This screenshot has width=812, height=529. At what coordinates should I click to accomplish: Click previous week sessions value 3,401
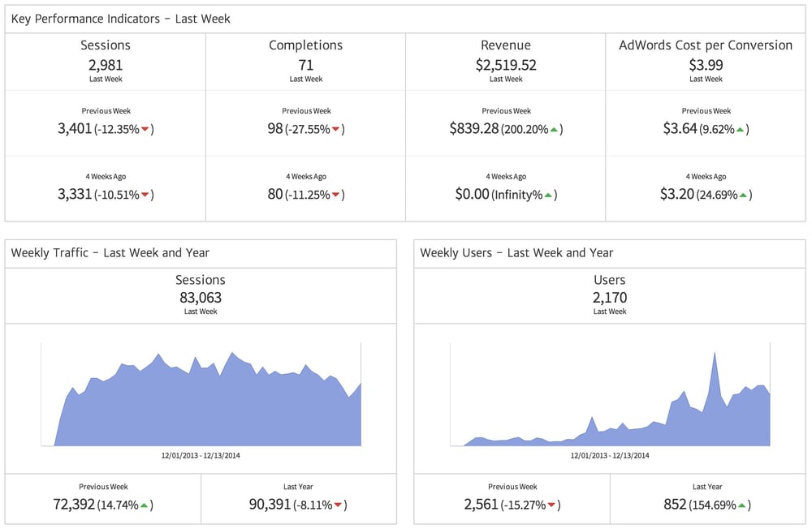[75, 128]
